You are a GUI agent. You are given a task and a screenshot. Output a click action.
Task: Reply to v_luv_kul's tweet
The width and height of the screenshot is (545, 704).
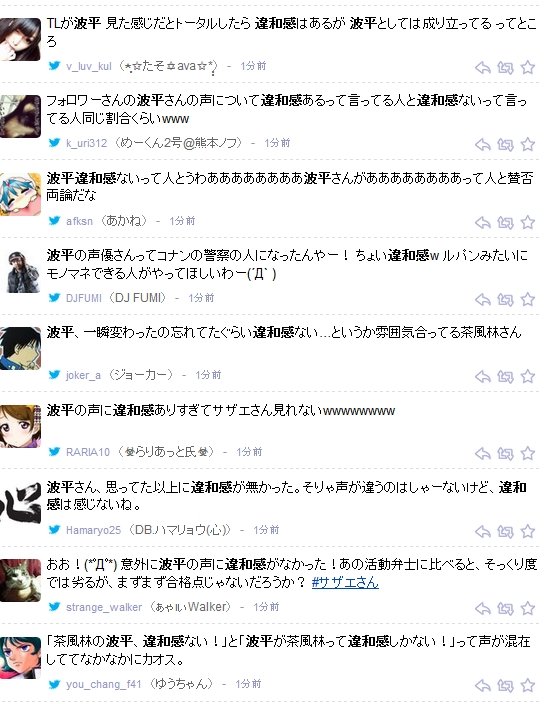(483, 68)
